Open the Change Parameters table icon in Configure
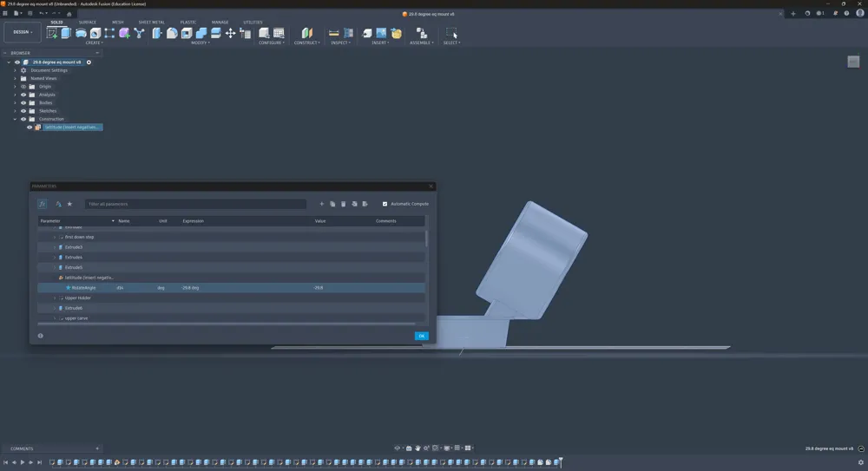This screenshot has height=471, width=868. pyautogui.click(x=279, y=33)
